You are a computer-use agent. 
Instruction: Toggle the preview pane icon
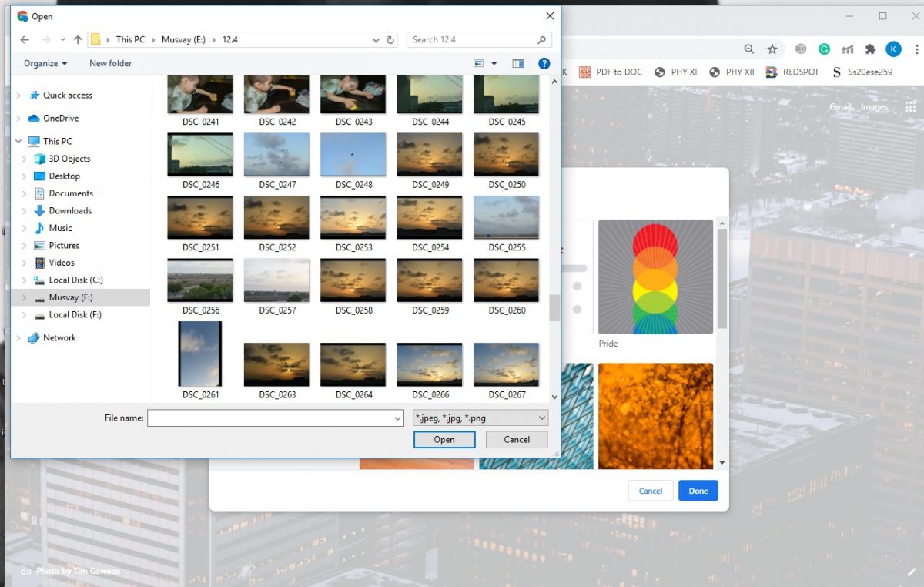pyautogui.click(x=518, y=63)
